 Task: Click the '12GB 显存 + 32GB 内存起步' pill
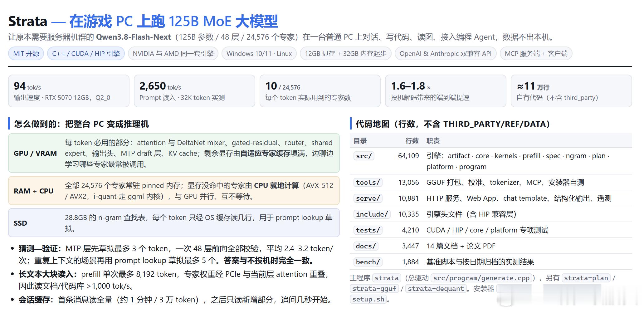(345, 53)
